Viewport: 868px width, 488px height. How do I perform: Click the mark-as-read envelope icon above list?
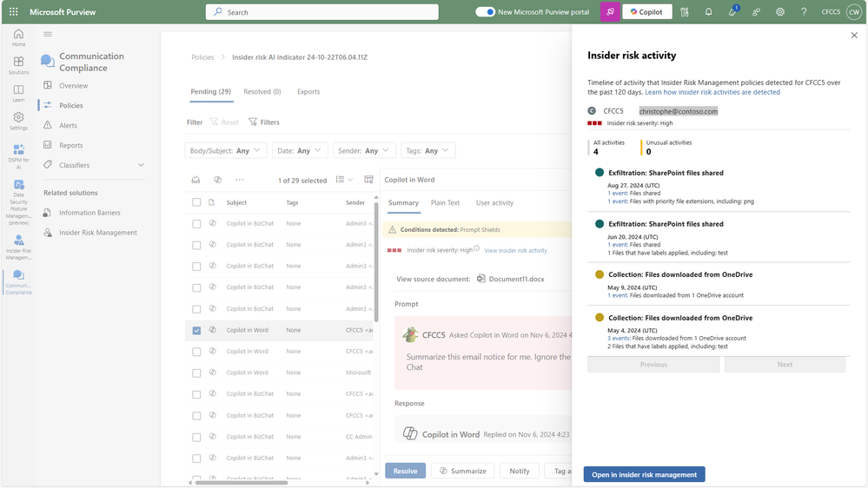[196, 180]
